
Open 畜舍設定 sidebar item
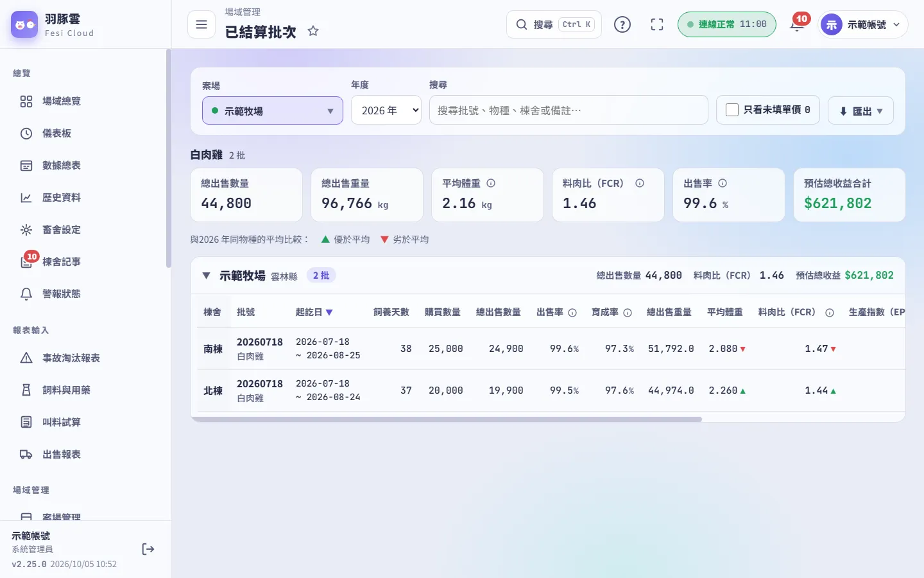(85, 230)
